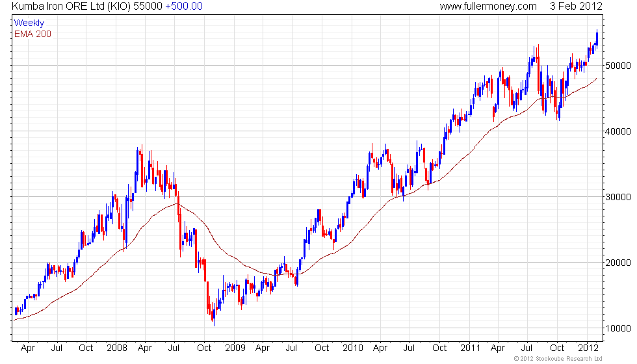Click the 30000 price axis label
The height and width of the screenshot is (364, 637).
pos(618,197)
